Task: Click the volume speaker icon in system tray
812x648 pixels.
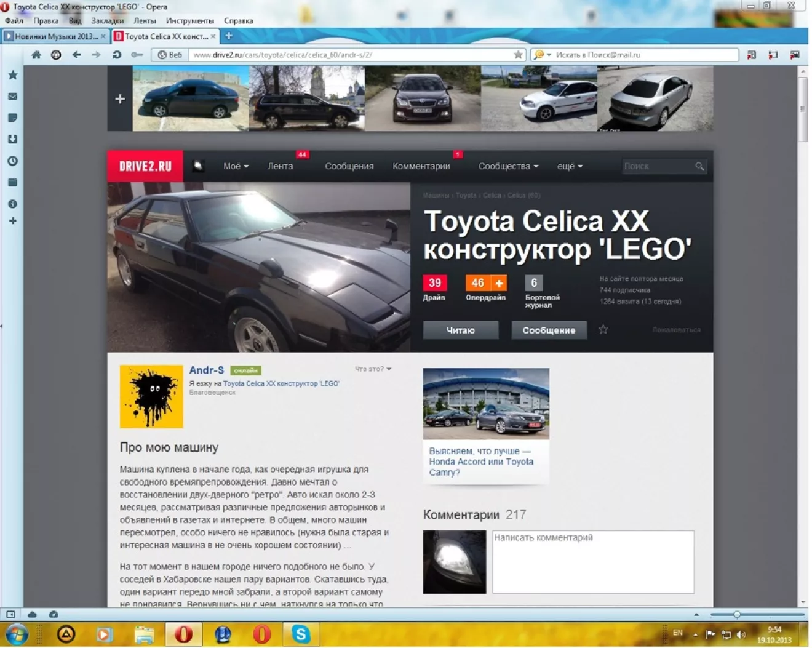Action: [x=741, y=634]
